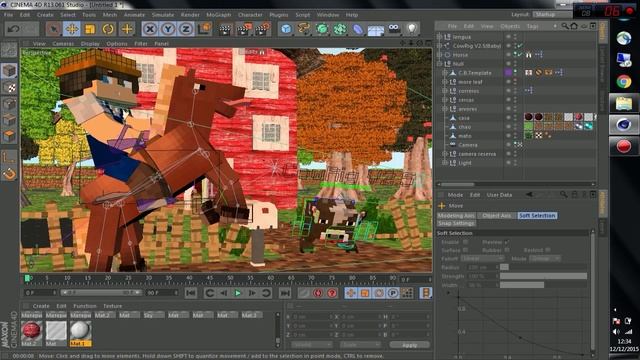Click the green material tag on chao

(529, 127)
